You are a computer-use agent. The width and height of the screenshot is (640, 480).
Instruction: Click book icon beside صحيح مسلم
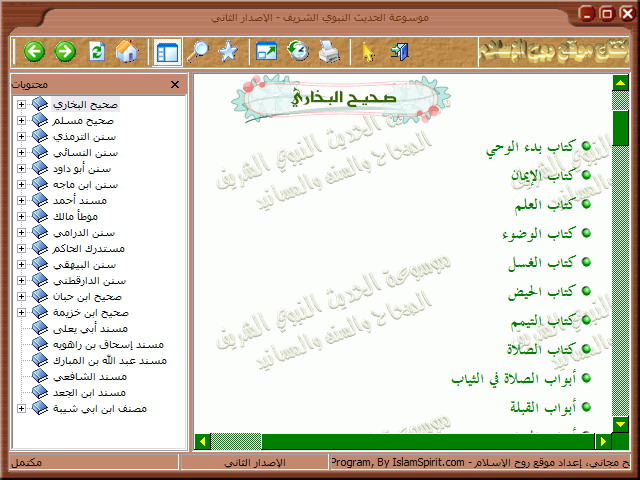[40, 120]
